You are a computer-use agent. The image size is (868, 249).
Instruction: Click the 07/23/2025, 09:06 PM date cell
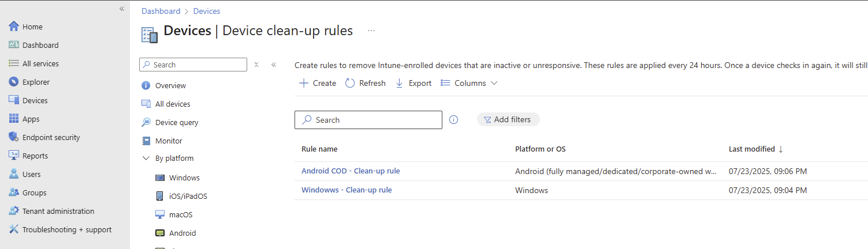coord(768,171)
